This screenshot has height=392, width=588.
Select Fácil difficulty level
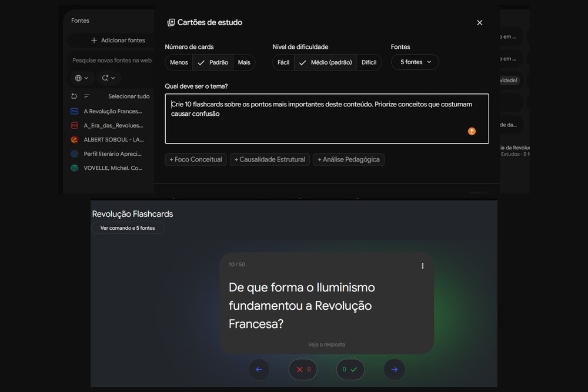[x=283, y=62]
